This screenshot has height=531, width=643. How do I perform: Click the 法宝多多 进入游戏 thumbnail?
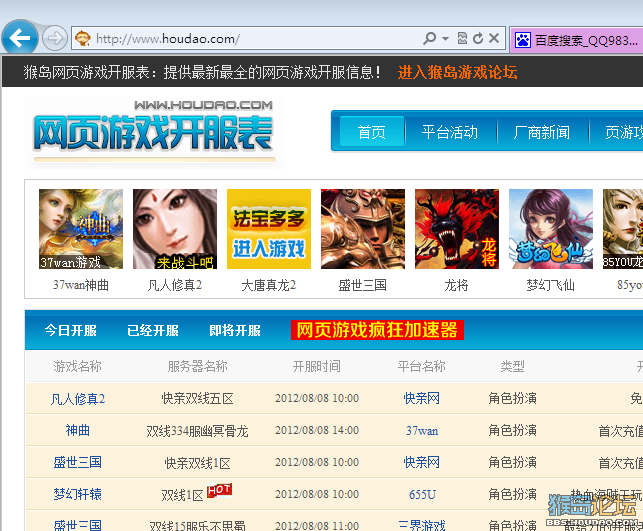click(269, 229)
